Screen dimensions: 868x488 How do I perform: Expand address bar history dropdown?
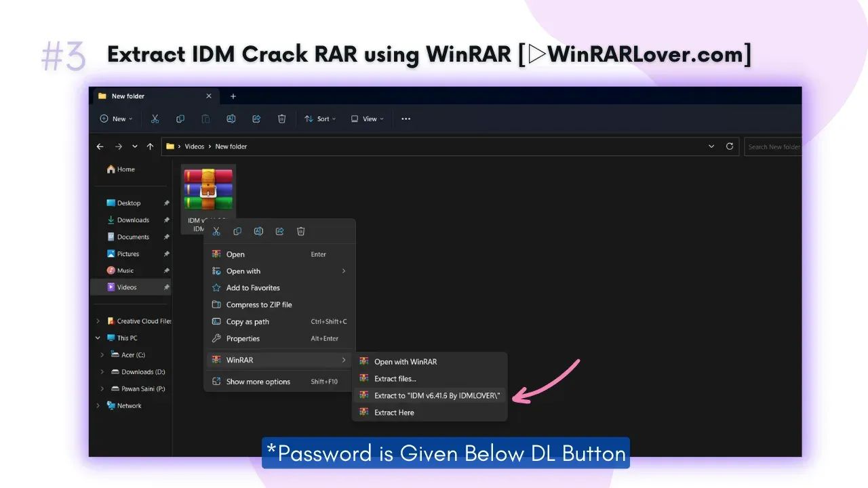[x=711, y=146]
